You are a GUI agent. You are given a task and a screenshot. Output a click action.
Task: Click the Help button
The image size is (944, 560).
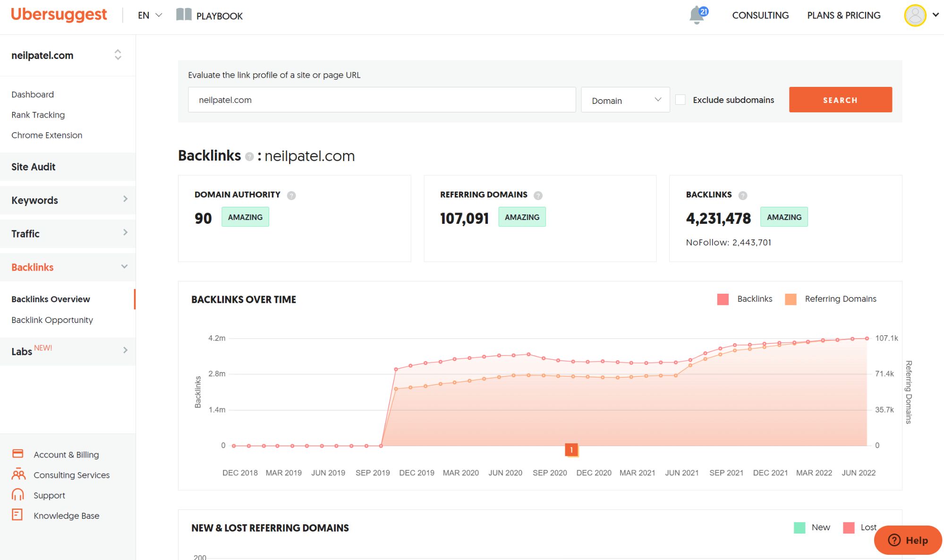pos(907,540)
